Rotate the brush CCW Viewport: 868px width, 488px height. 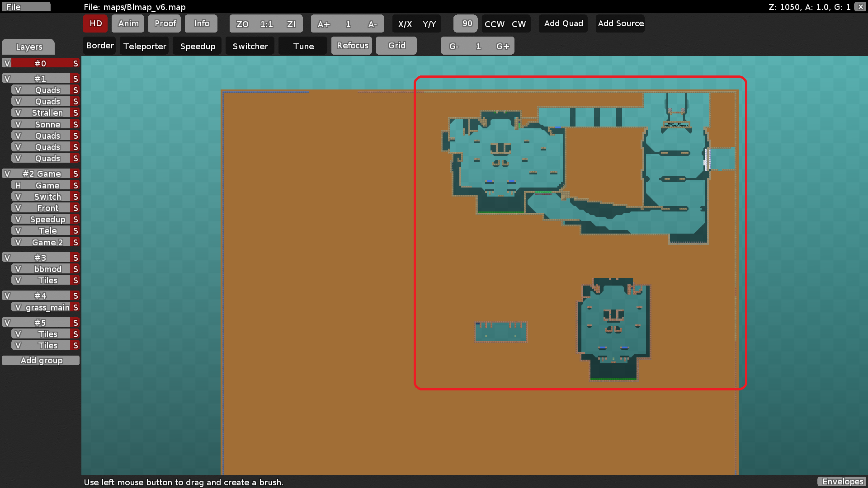(494, 24)
